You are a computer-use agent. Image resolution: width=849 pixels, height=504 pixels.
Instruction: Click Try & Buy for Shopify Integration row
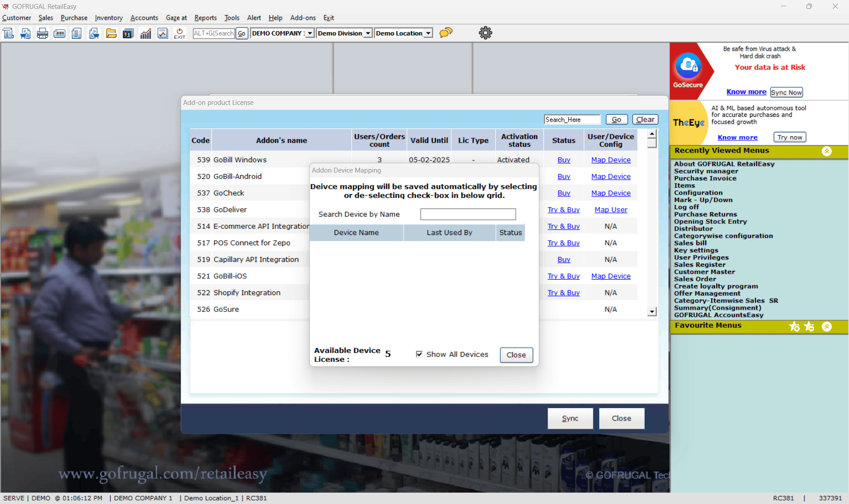click(x=564, y=292)
